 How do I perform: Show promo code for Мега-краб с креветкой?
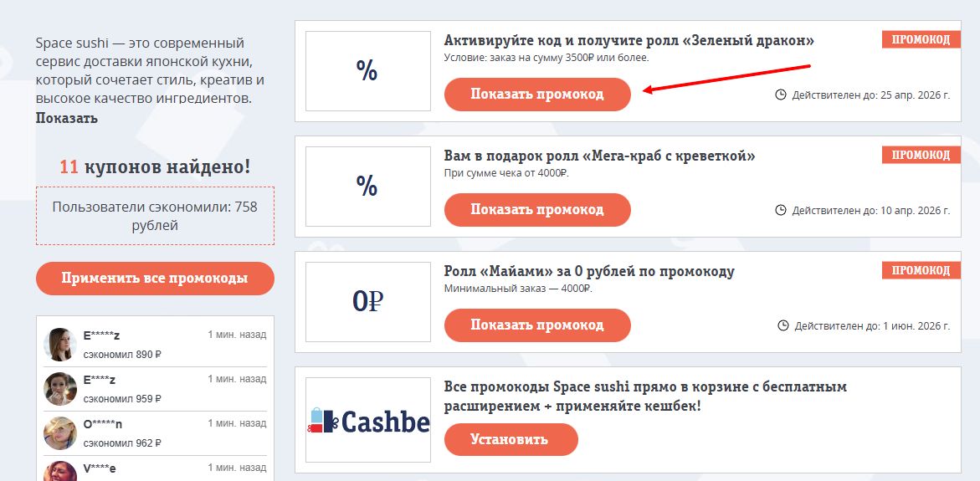tap(537, 210)
